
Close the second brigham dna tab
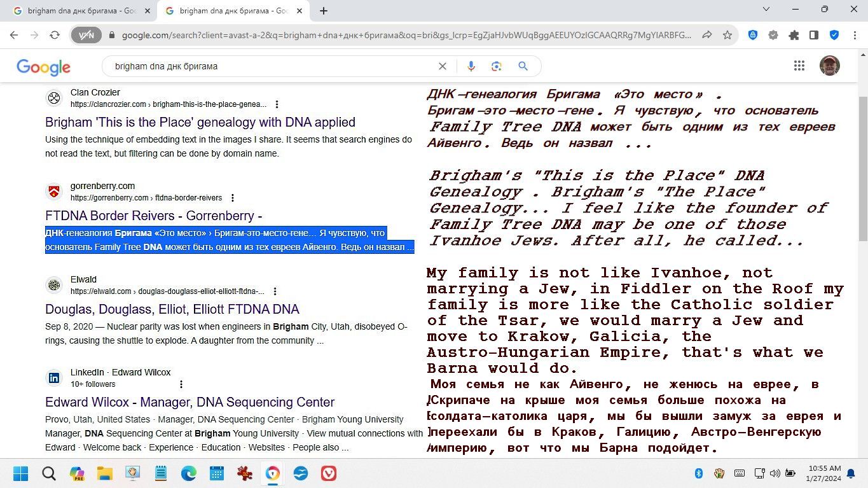(x=298, y=11)
